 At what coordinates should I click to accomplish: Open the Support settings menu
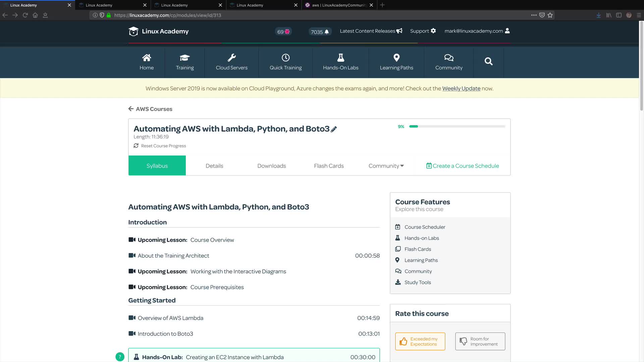coord(423,31)
